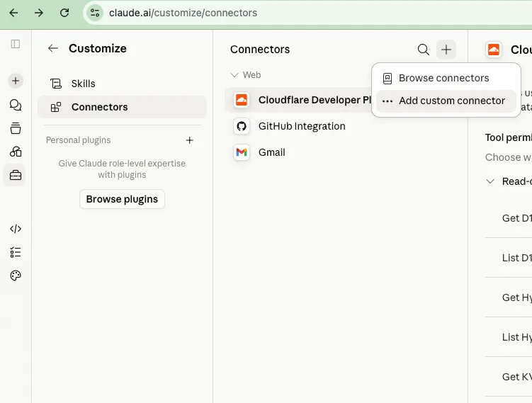Open Cloudflare Developer Platform connector

tap(298, 100)
